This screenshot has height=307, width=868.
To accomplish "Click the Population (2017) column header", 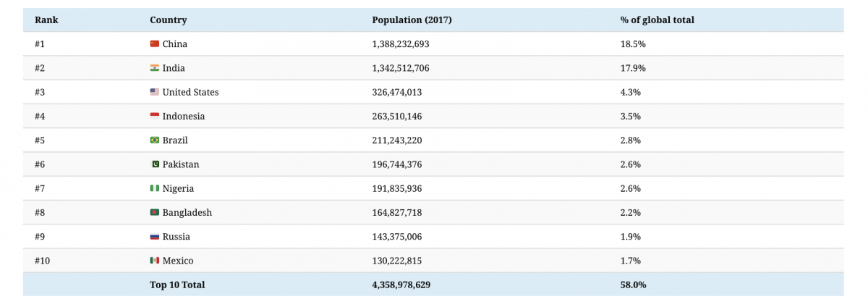I will [412, 20].
